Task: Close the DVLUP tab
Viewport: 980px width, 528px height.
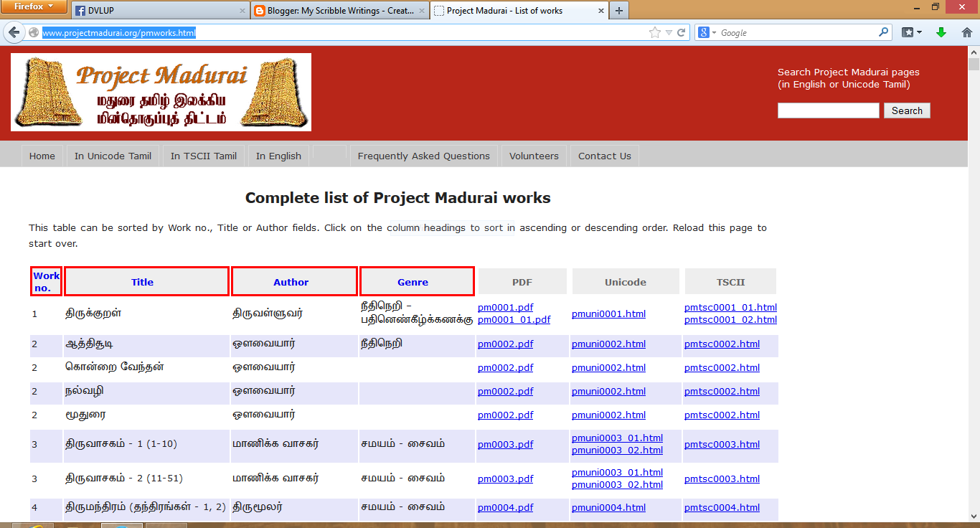Action: click(x=241, y=11)
